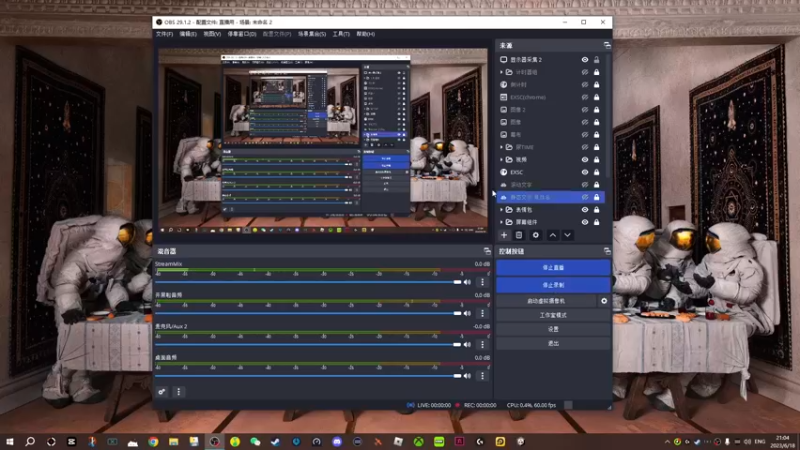This screenshot has width=800, height=450.
Task: Click the blue Stop Recording button
Action: 553,285
